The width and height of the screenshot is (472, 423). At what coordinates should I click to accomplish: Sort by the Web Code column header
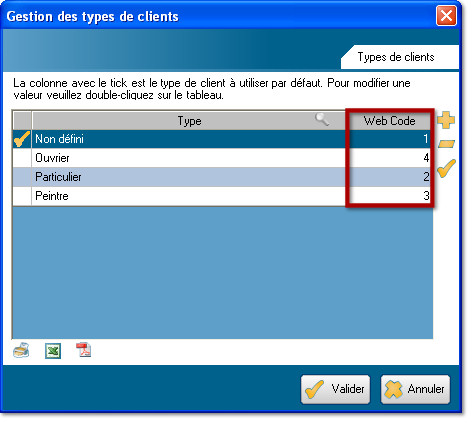[389, 121]
